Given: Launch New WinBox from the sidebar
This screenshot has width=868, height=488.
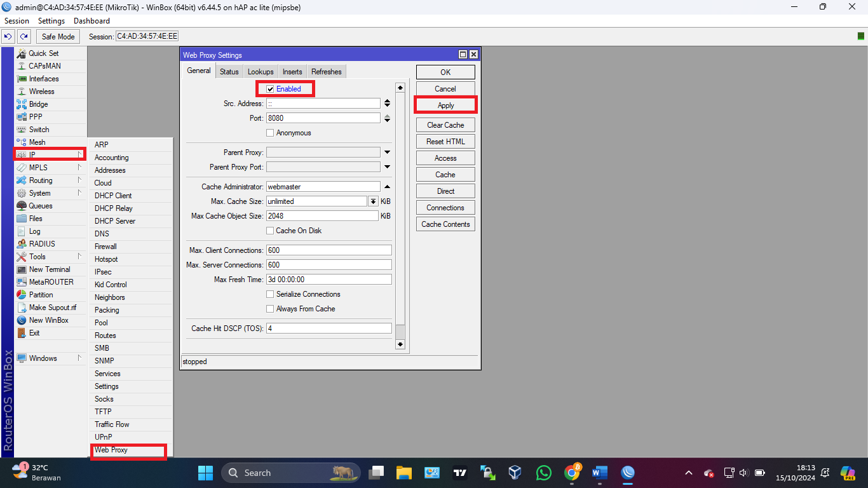Looking at the screenshot, I should click(48, 320).
